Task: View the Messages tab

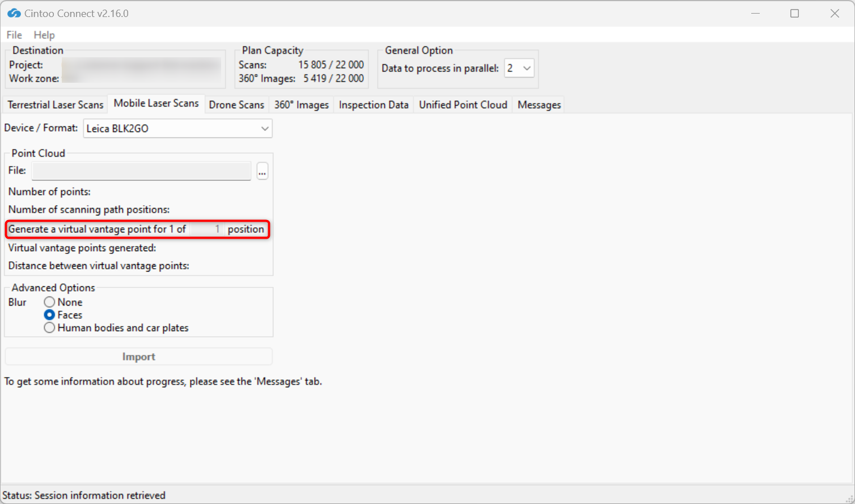Action: tap(539, 105)
